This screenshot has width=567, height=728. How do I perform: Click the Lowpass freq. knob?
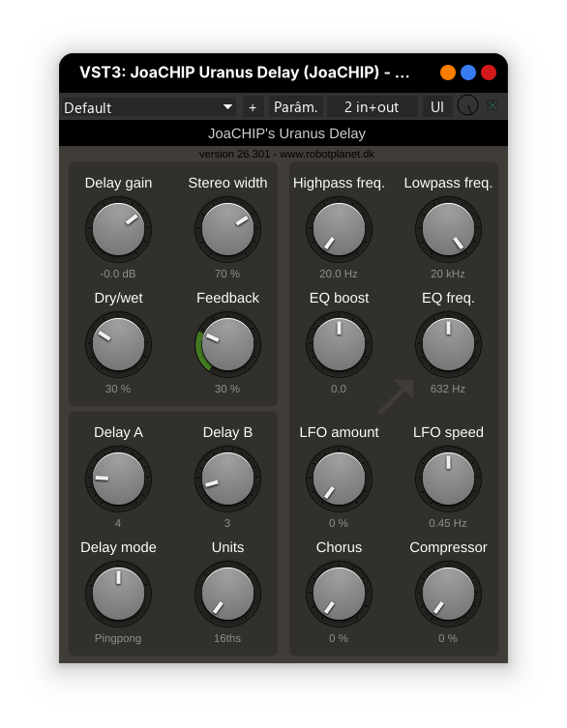pos(448,229)
